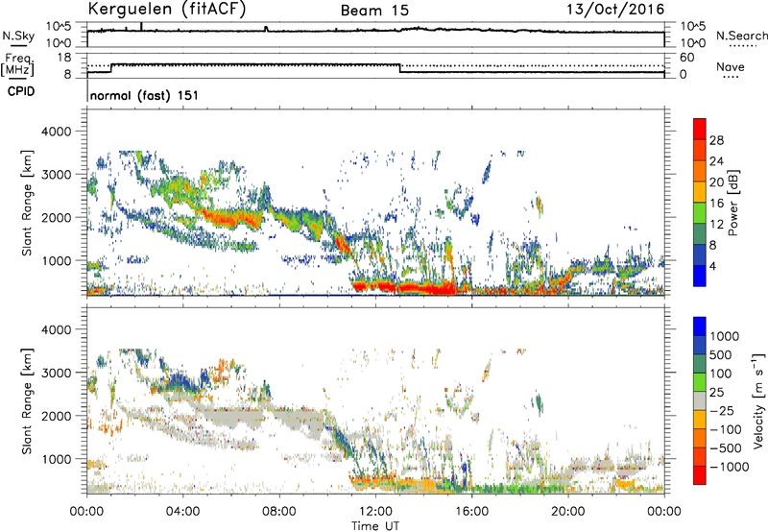Screen dimensions: 768x532
Task: Click the sky noise trace panel
Action: click(x=375, y=35)
